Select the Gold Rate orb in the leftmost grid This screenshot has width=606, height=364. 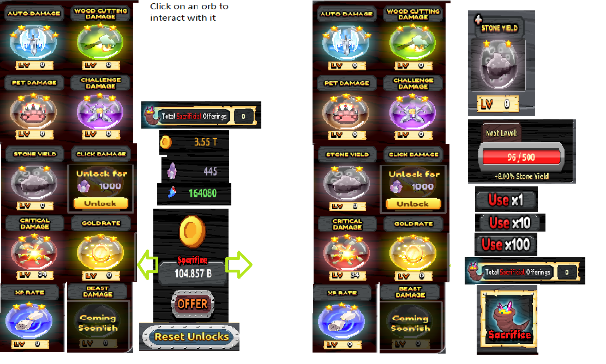tap(100, 252)
